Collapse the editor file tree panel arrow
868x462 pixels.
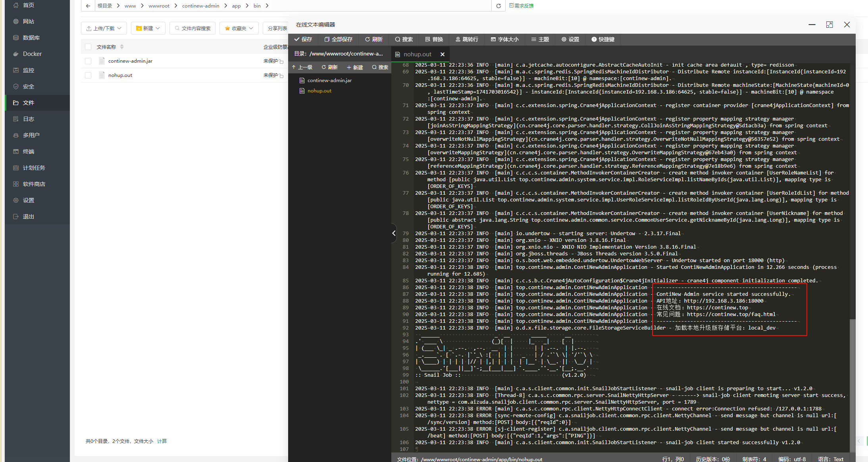coord(394,233)
